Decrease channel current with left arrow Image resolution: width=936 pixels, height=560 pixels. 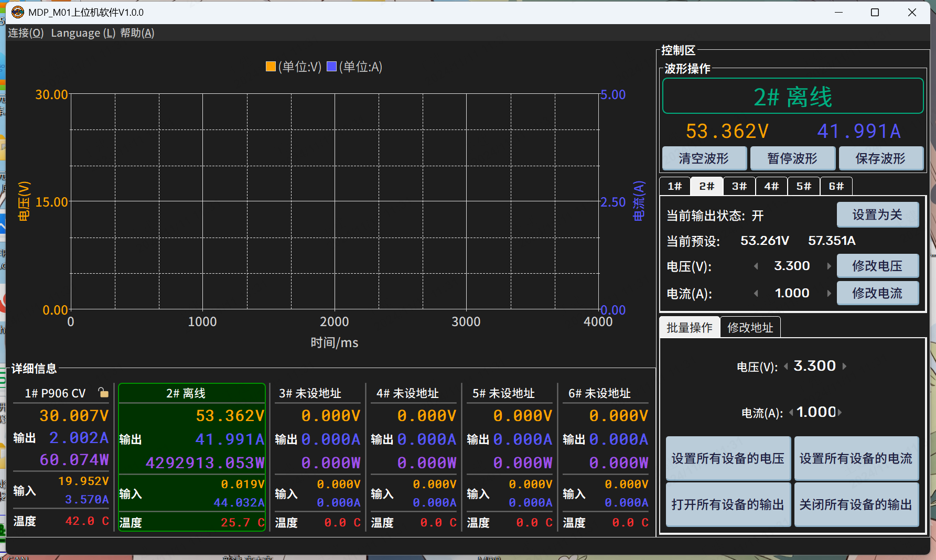[x=756, y=294]
